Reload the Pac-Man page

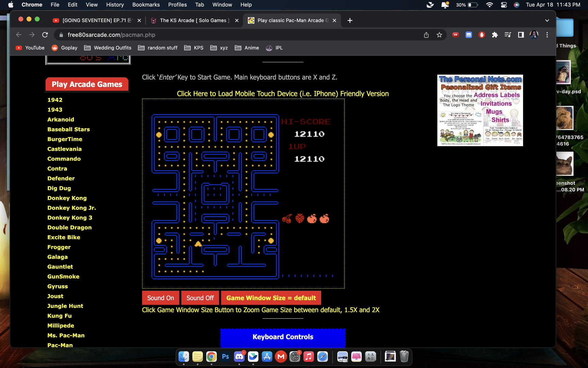click(45, 35)
